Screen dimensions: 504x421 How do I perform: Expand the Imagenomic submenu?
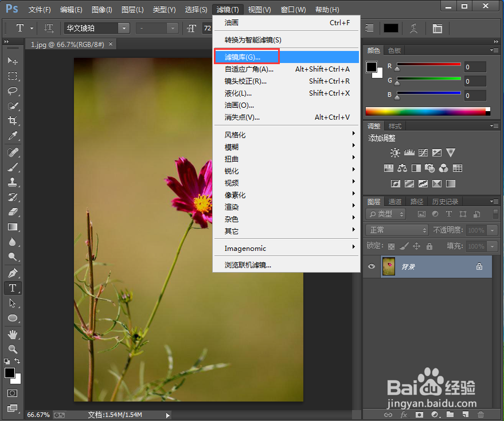(x=286, y=248)
